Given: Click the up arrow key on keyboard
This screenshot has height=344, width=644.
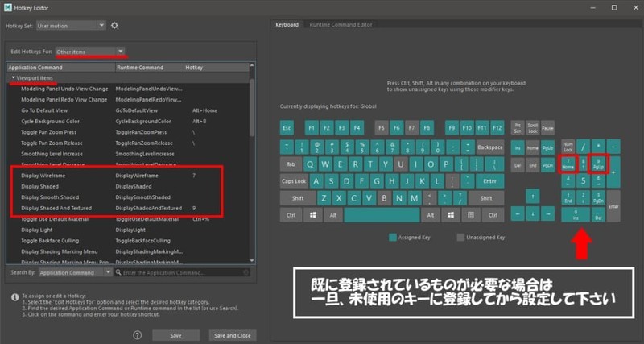Looking at the screenshot, I should pos(533,197).
